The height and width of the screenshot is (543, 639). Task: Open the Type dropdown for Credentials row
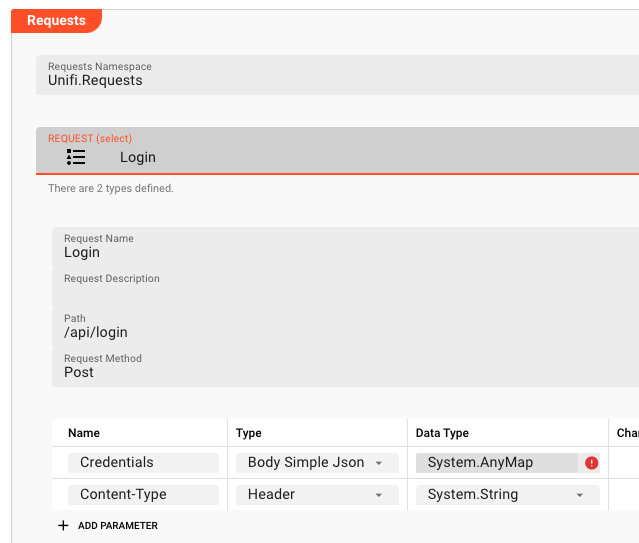(317, 463)
